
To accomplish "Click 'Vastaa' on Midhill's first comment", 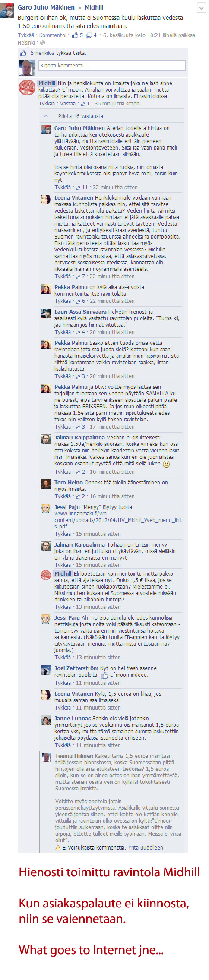I will [67, 104].
